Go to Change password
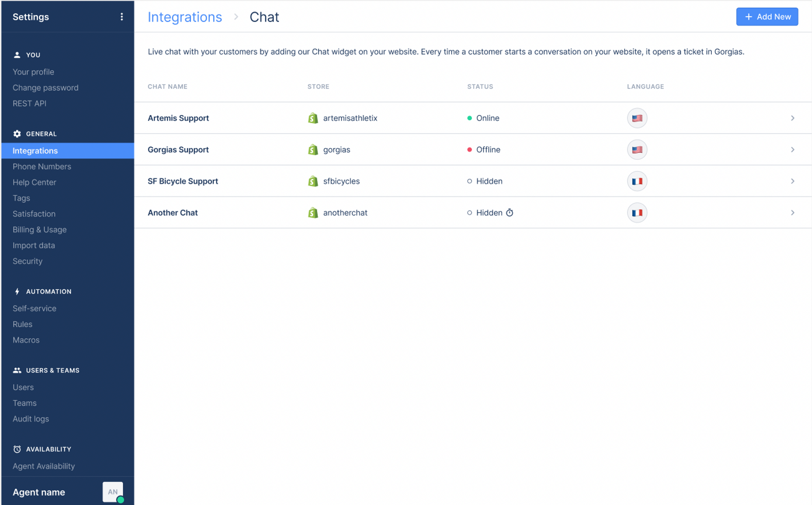812x505 pixels. (x=45, y=88)
